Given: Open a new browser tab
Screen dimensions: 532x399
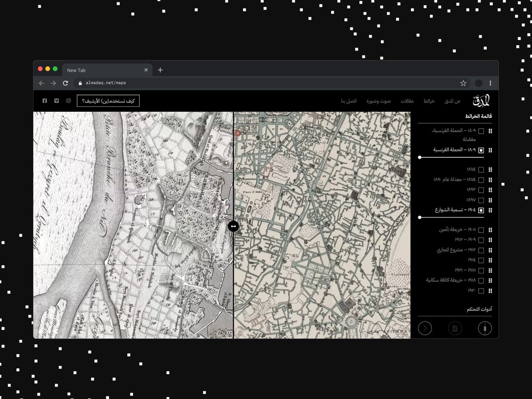Looking at the screenshot, I should tap(160, 70).
